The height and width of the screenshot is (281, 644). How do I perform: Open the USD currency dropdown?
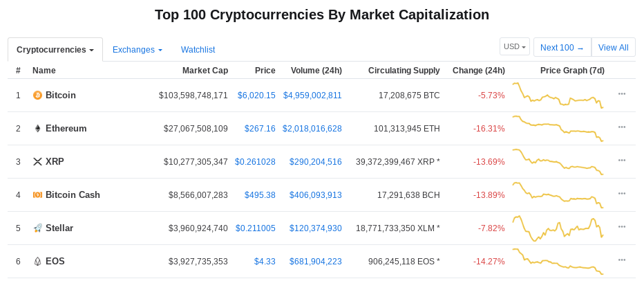pyautogui.click(x=515, y=46)
